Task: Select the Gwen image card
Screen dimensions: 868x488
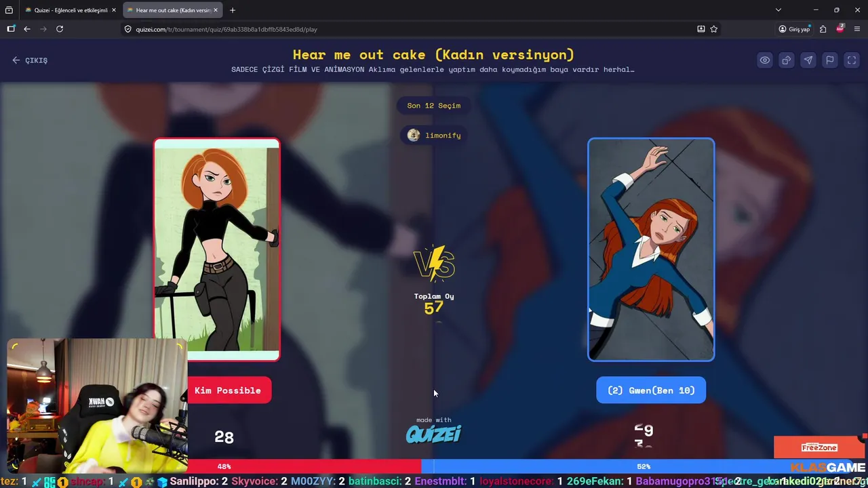Action: pos(651,249)
